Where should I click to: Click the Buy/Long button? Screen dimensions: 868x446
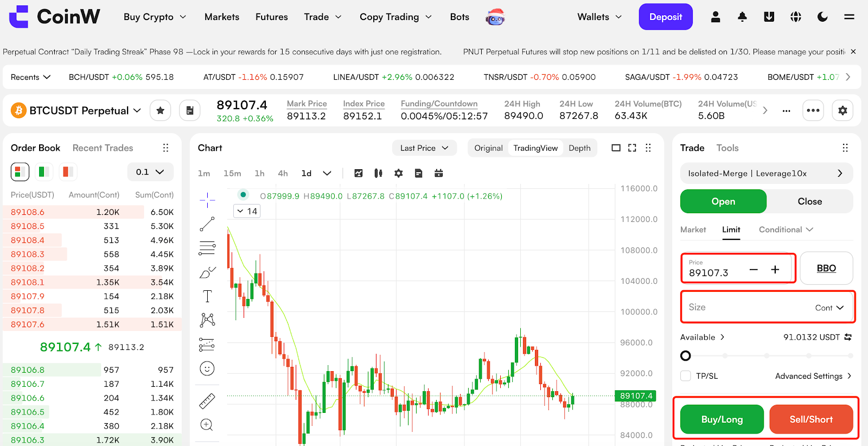click(722, 419)
